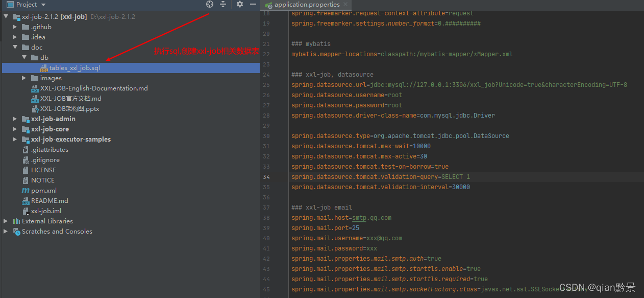Viewport: 644px width, 298px height.
Task: Click the driver-class-name property line
Action: [x=393, y=116]
